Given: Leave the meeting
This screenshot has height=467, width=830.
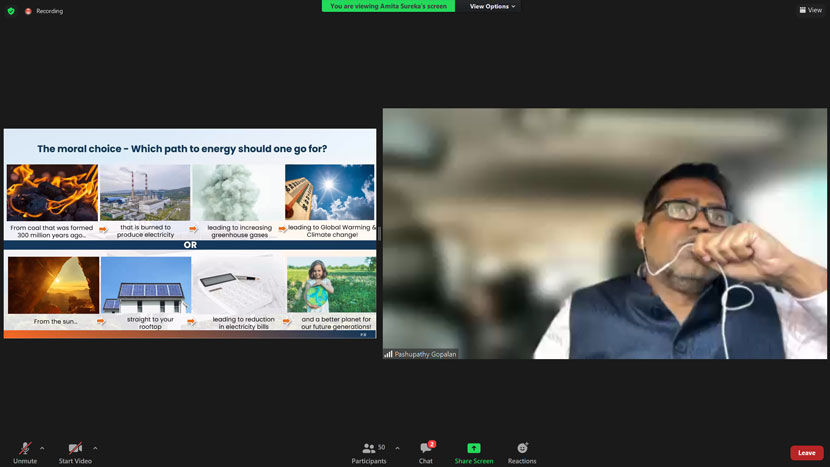Looking at the screenshot, I should pyautogui.click(x=806, y=453).
